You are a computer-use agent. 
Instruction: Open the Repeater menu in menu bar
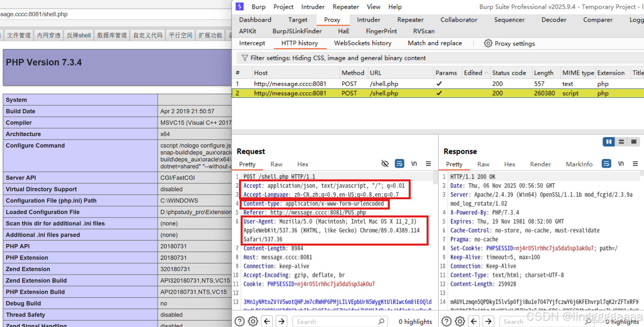[x=346, y=7]
